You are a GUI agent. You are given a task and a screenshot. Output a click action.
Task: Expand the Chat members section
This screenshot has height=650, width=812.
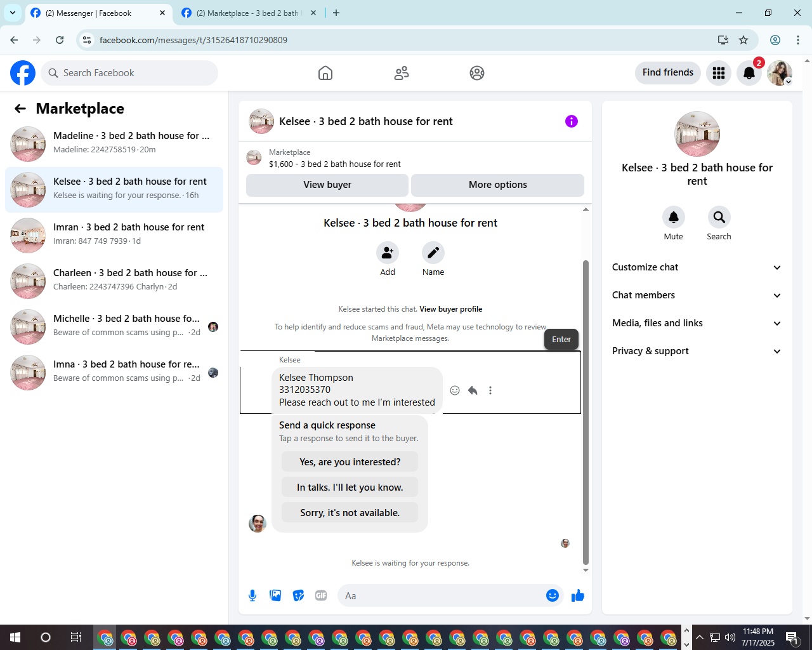click(697, 295)
